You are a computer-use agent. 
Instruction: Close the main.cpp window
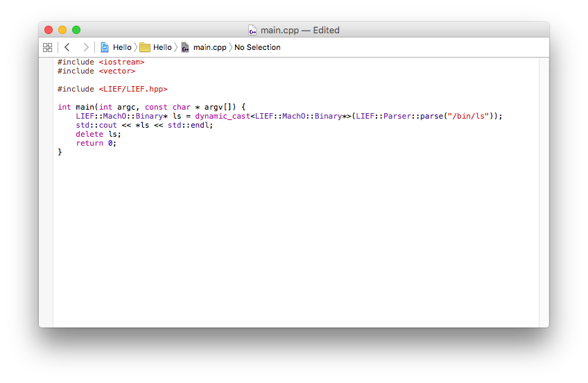pyautogui.click(x=49, y=30)
